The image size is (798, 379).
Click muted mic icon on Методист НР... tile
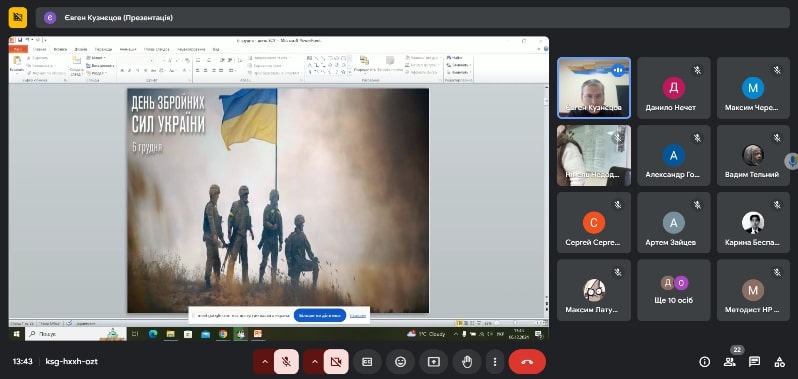coord(777,273)
